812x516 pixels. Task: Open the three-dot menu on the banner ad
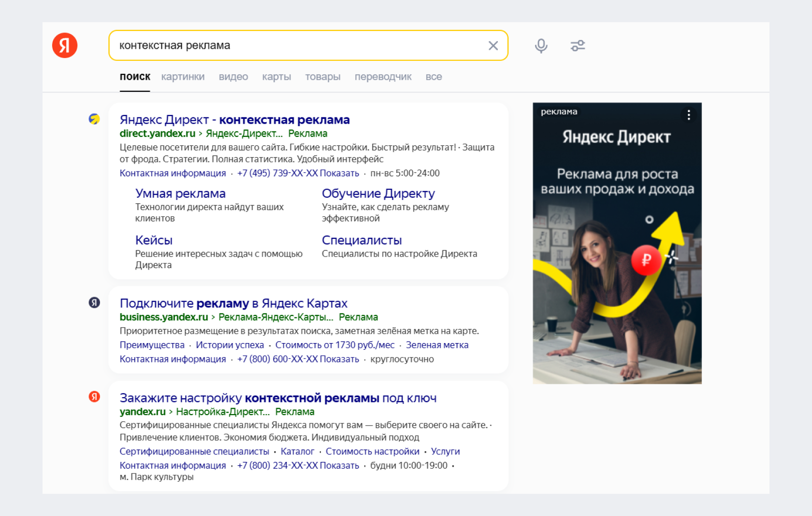tap(689, 115)
